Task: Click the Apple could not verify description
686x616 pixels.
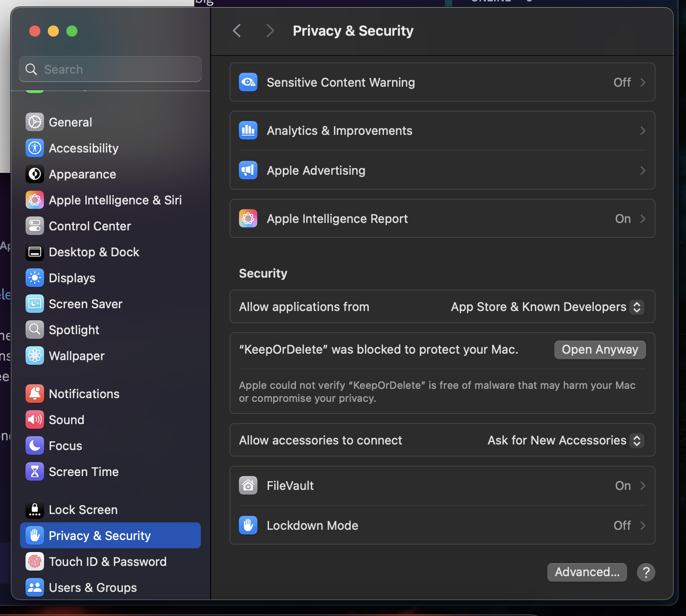Action: (437, 392)
